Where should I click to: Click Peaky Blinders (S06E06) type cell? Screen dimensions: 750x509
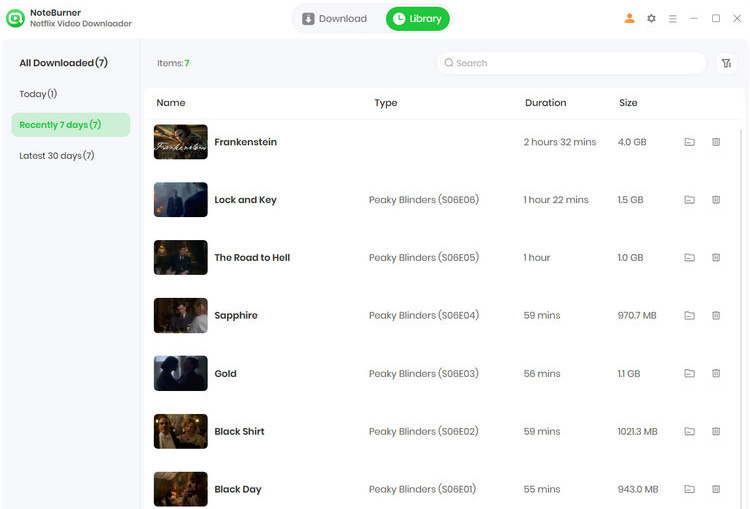coord(424,199)
